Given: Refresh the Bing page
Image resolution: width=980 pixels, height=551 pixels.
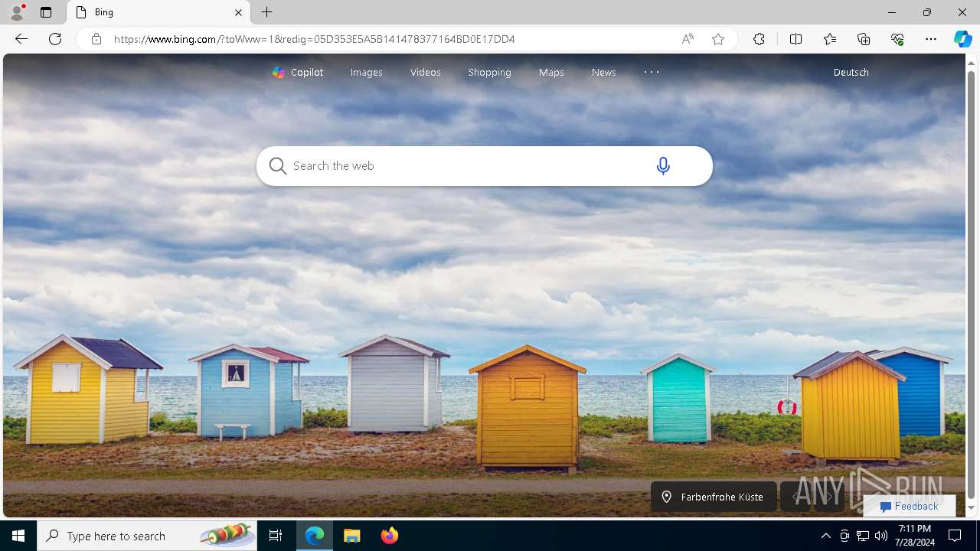Looking at the screenshot, I should pos(55,39).
